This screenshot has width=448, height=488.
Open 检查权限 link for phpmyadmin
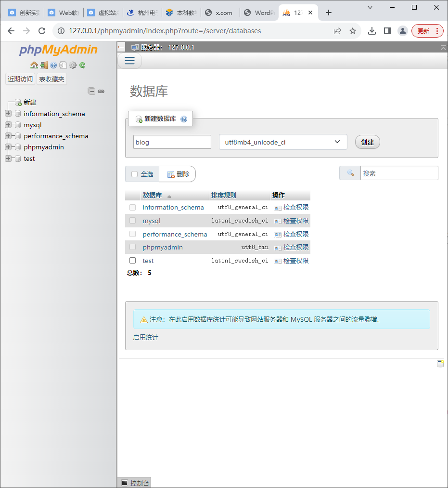[x=296, y=247]
